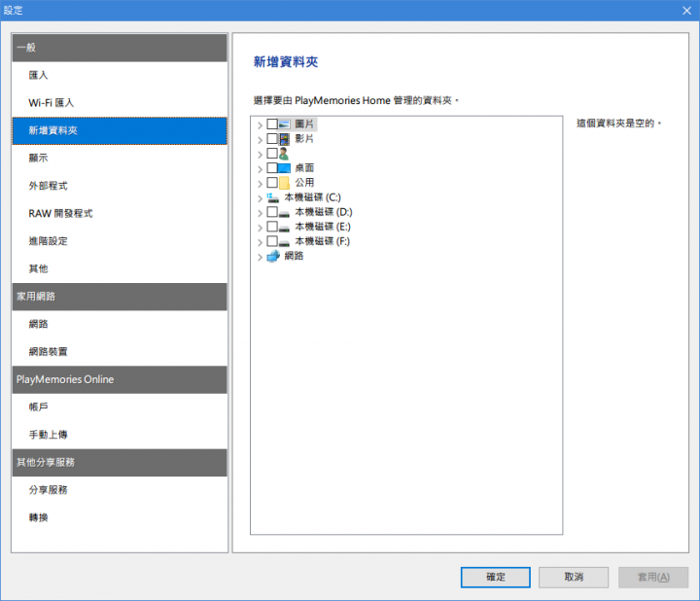
Task: Check the 影片 folder checkbox
Action: pos(272,138)
